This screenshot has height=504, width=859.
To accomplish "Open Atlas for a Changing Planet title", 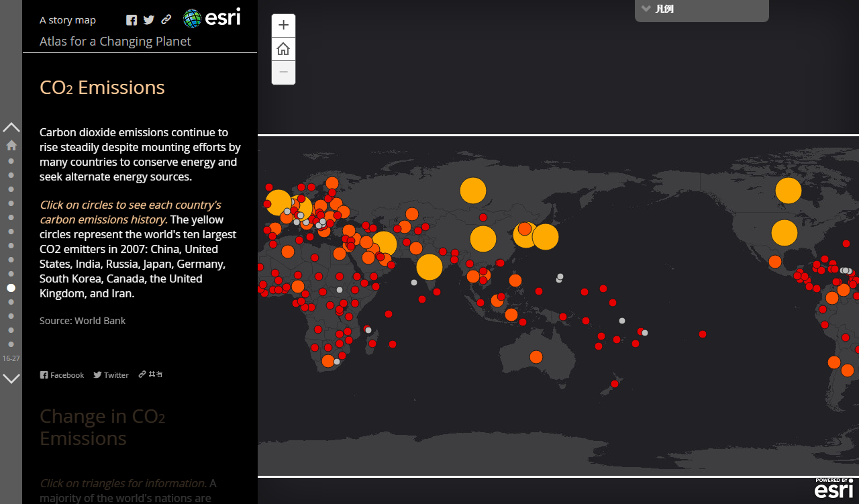I will click(x=115, y=42).
